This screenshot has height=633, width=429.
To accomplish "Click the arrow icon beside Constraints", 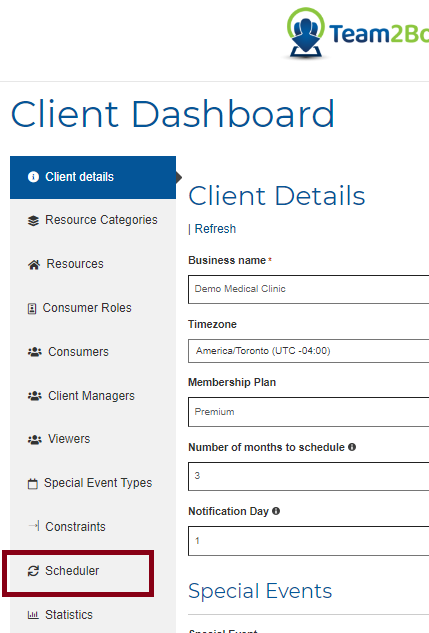I will 34,526.
